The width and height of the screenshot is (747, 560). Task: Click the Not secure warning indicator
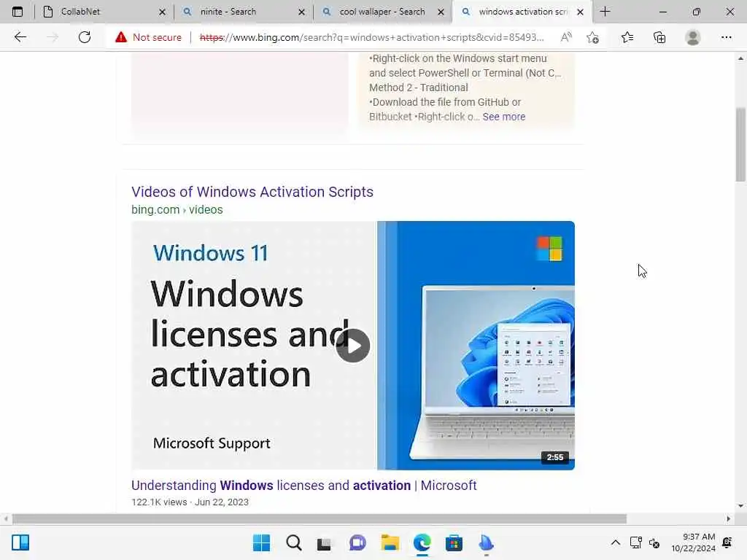pyautogui.click(x=148, y=37)
